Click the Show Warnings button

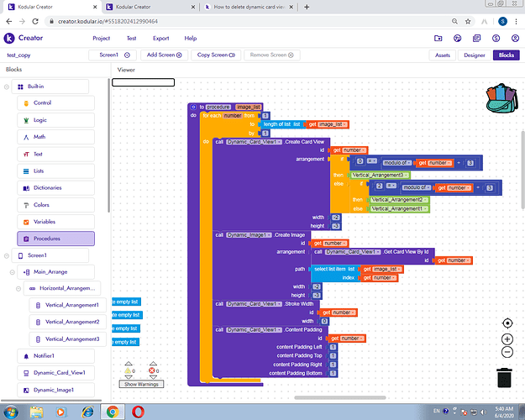point(140,384)
